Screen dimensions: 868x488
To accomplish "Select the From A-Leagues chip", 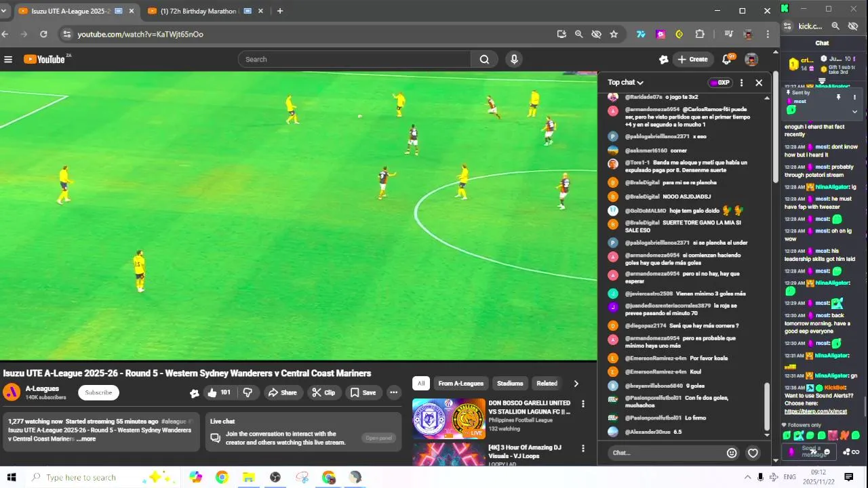I will coord(460,384).
